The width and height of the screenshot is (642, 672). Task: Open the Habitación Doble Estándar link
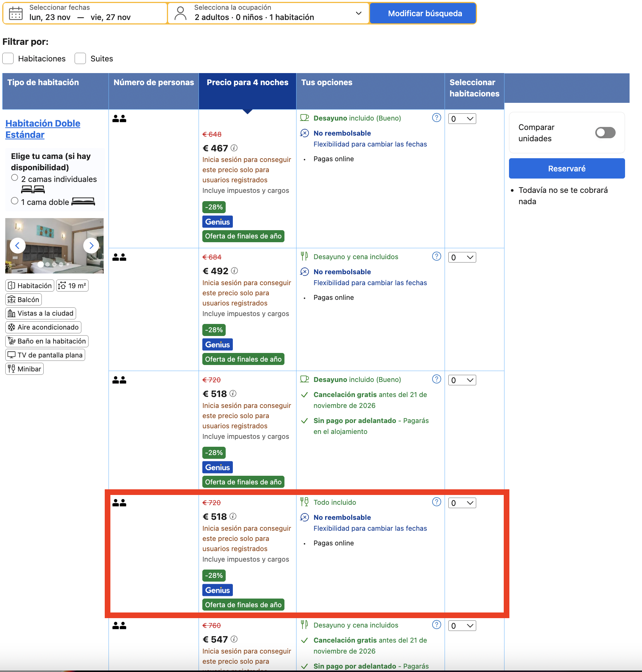click(43, 129)
